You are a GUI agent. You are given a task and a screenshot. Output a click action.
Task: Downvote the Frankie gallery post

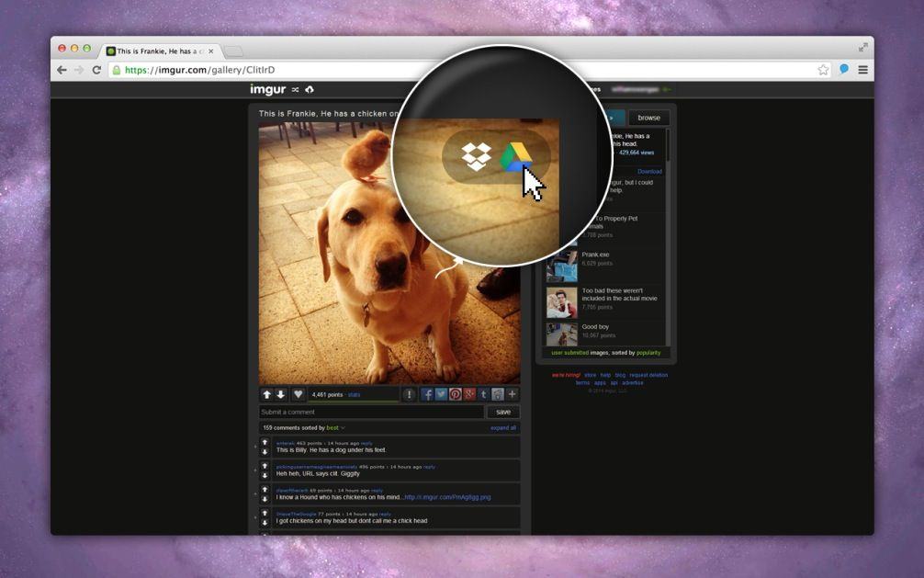282,394
